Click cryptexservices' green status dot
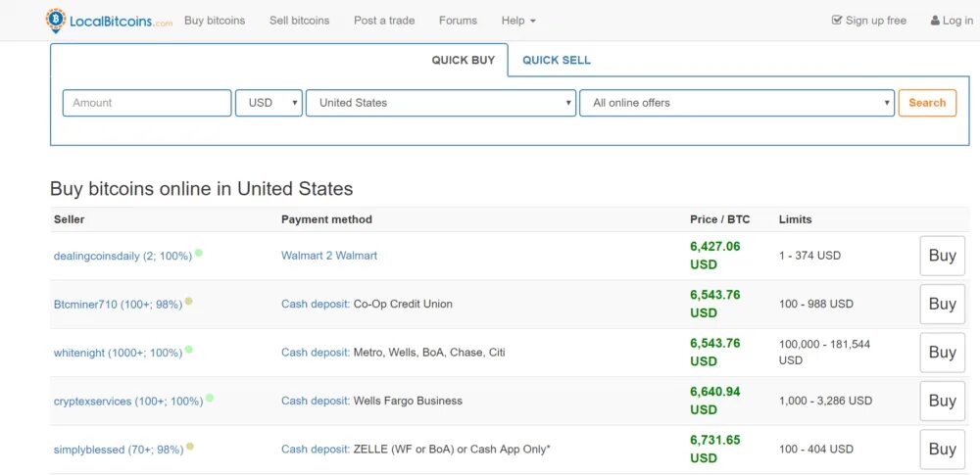980x475 pixels. tap(210, 398)
